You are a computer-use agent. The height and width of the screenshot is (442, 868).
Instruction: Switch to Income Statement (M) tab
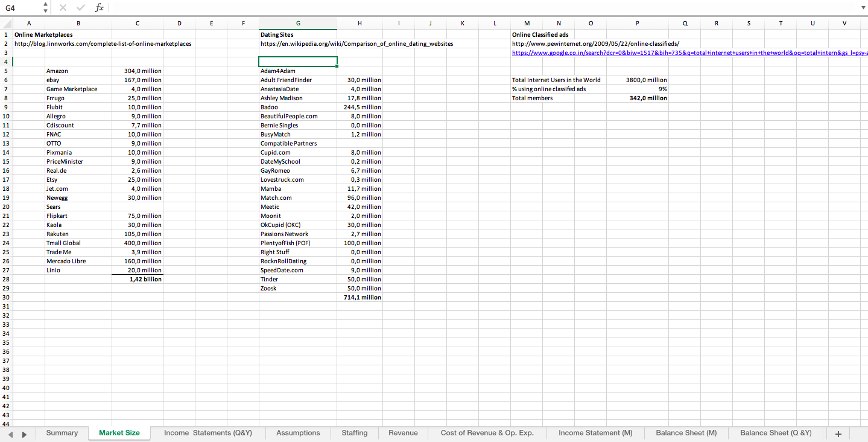point(595,433)
